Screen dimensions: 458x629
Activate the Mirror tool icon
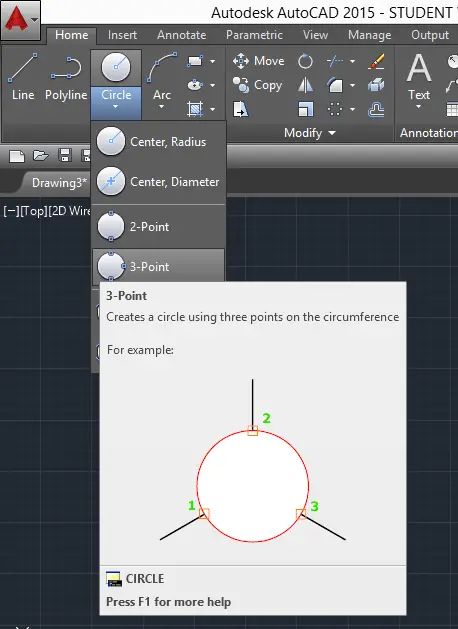pyautogui.click(x=305, y=85)
